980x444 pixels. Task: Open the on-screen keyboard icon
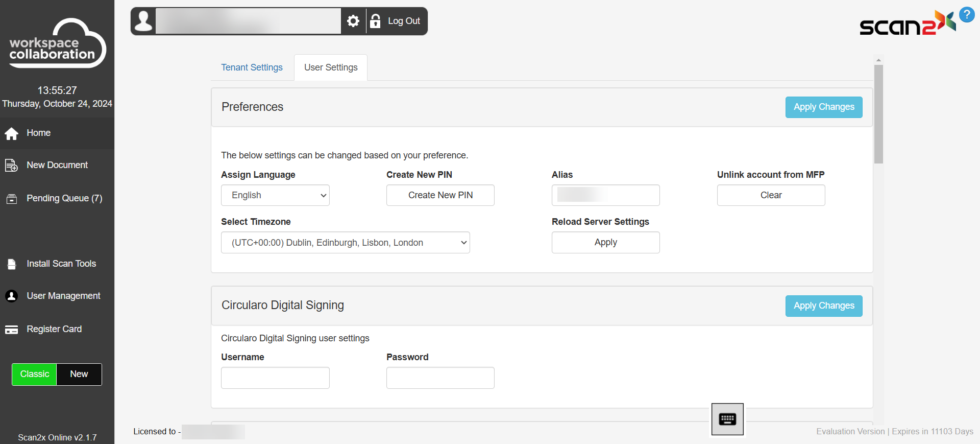point(727,419)
